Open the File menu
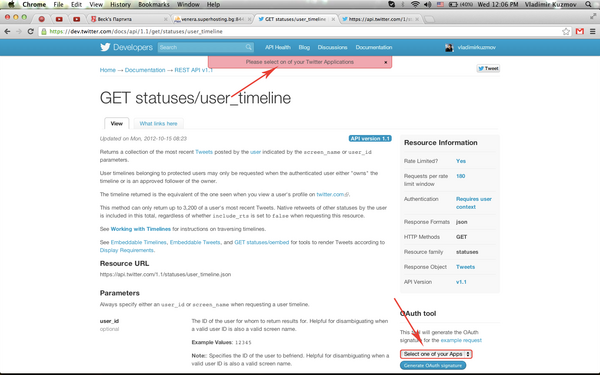600x375 pixels. 59,4
